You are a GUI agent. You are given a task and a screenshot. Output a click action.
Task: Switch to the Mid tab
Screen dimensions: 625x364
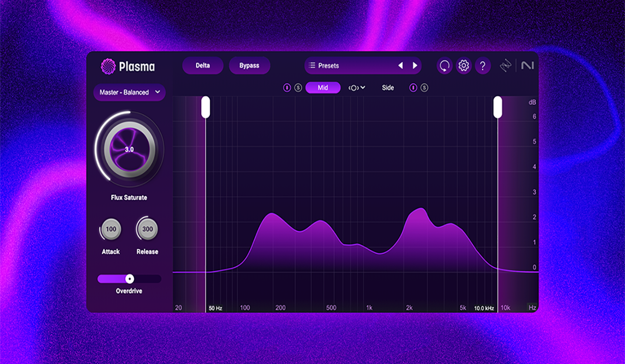pyautogui.click(x=323, y=88)
